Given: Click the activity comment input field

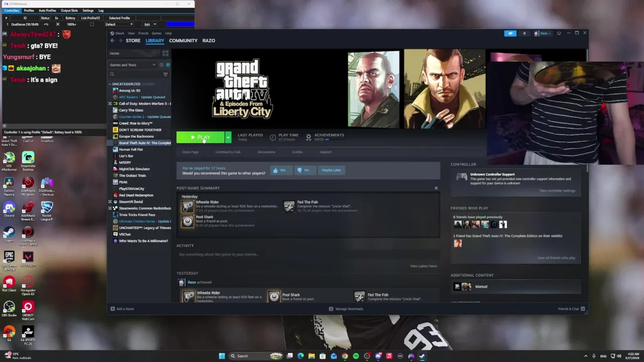Looking at the screenshot, I should 308,254.
